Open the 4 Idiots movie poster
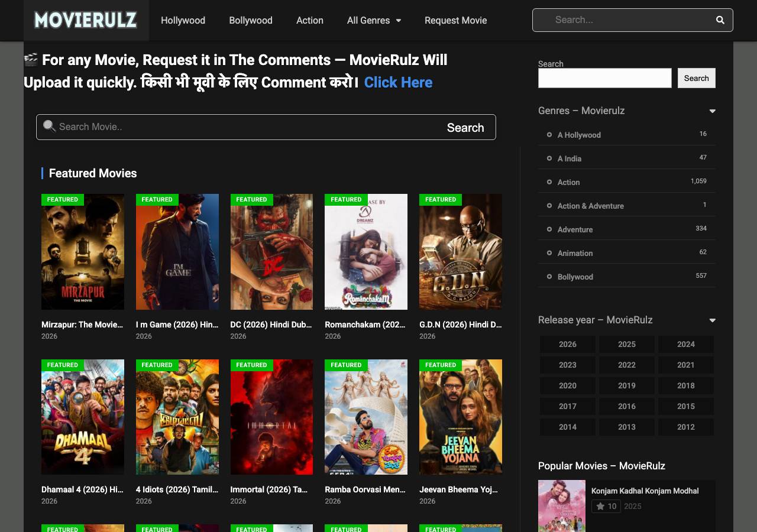Viewport: 757px width, 532px height. [177, 417]
